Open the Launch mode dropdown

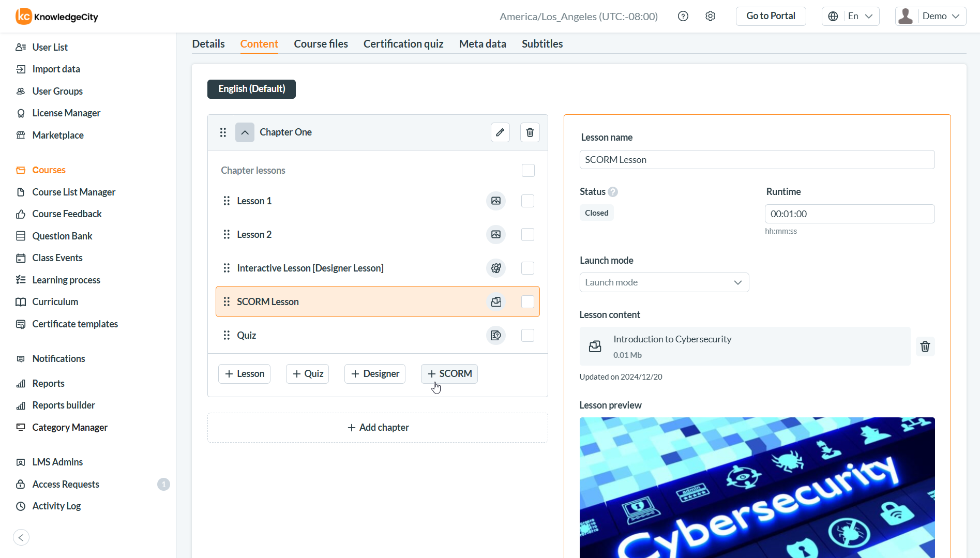[x=664, y=282]
